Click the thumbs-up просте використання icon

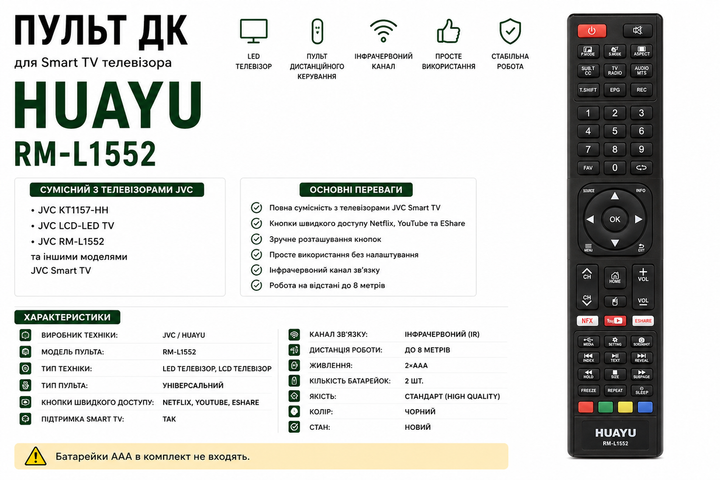point(448,31)
